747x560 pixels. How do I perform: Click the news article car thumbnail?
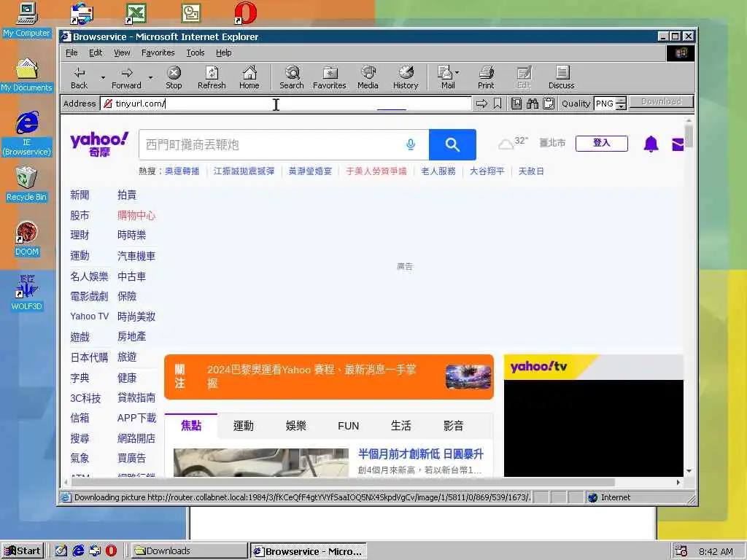(261, 462)
